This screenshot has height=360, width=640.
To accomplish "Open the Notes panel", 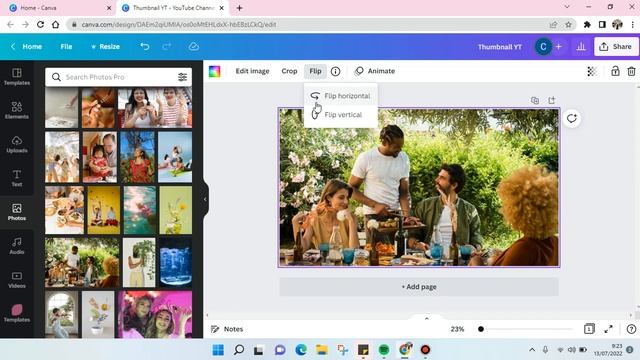I will pyautogui.click(x=227, y=329).
